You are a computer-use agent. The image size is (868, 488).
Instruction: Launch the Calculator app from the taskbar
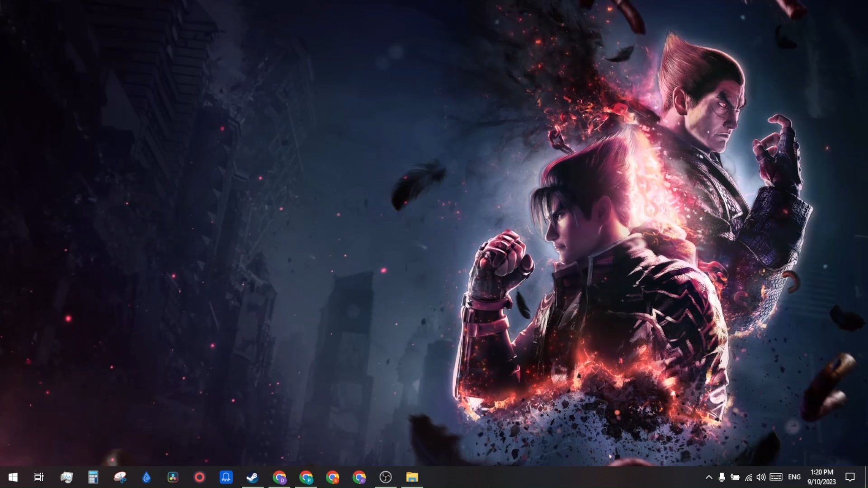(94, 477)
